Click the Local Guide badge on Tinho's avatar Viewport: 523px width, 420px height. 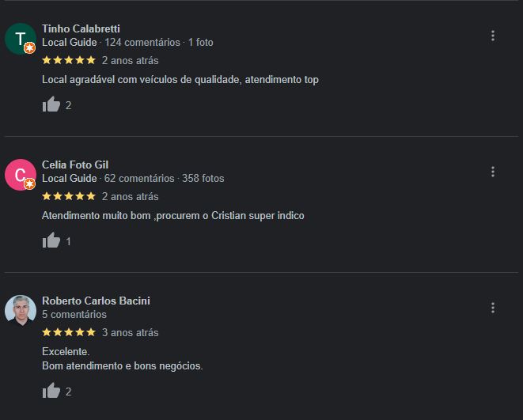[30, 48]
